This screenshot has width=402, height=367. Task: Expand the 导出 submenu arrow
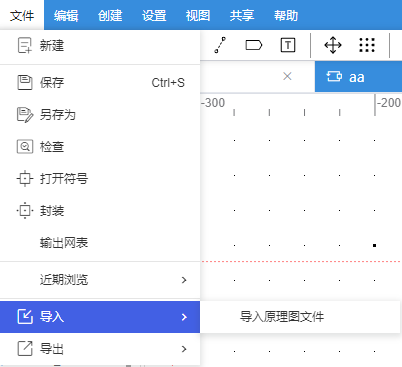[184, 349]
